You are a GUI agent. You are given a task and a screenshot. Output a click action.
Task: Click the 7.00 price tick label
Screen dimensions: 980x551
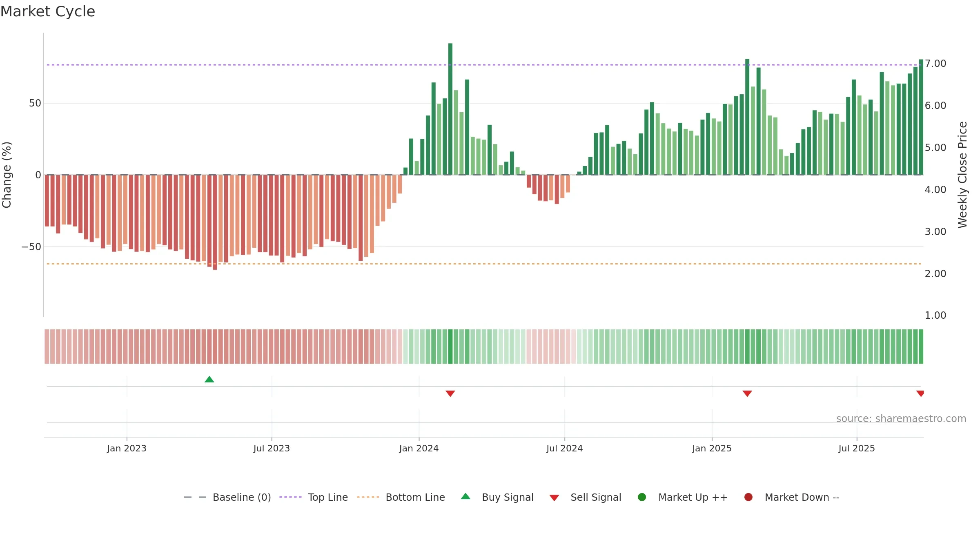coord(935,64)
